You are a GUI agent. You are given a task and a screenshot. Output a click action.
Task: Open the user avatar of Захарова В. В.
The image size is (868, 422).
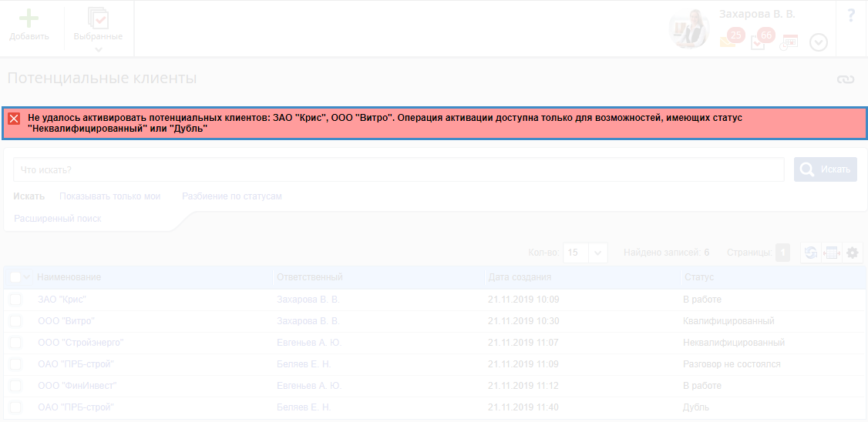tap(689, 28)
